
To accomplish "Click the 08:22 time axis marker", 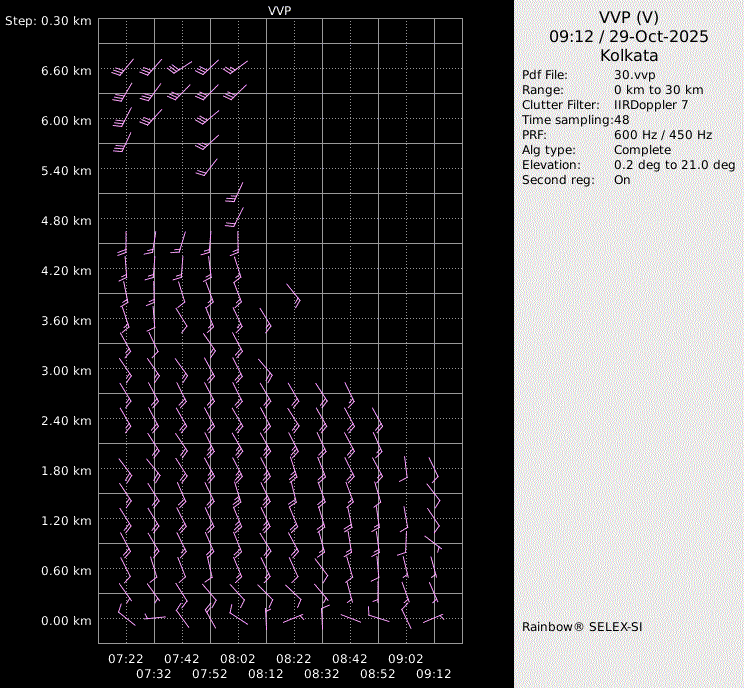I will pyautogui.click(x=294, y=659).
